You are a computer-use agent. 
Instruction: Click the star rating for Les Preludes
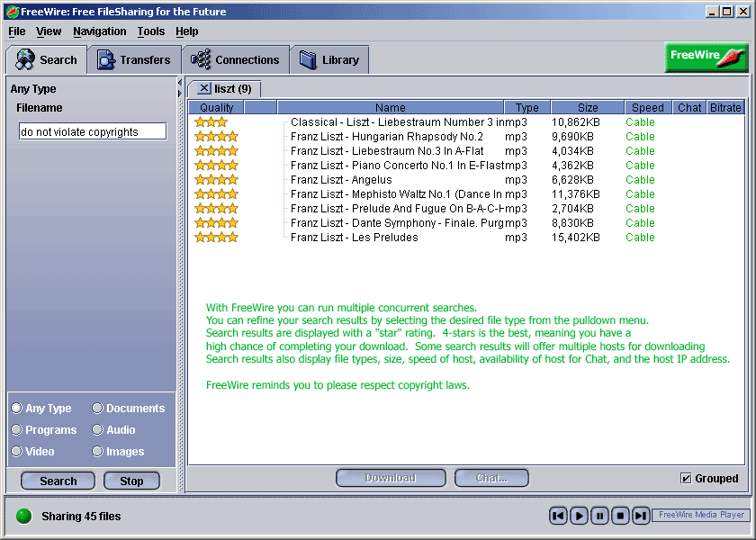coord(216,238)
